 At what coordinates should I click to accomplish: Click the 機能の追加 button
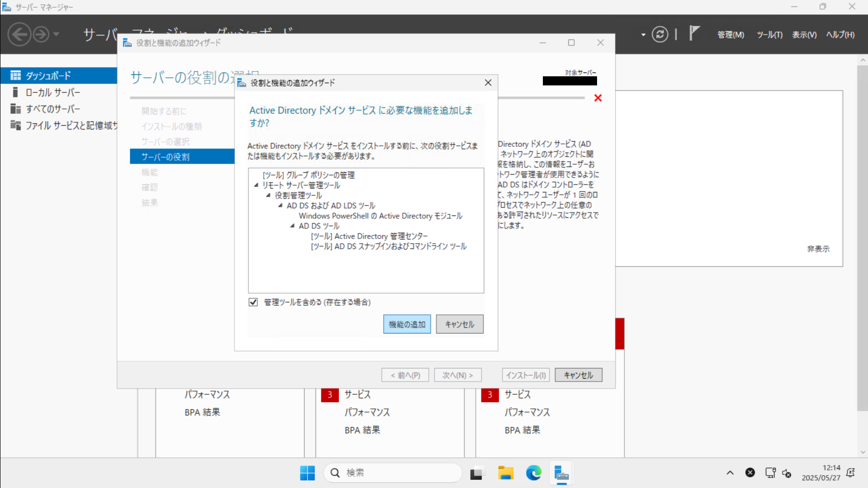click(x=407, y=324)
